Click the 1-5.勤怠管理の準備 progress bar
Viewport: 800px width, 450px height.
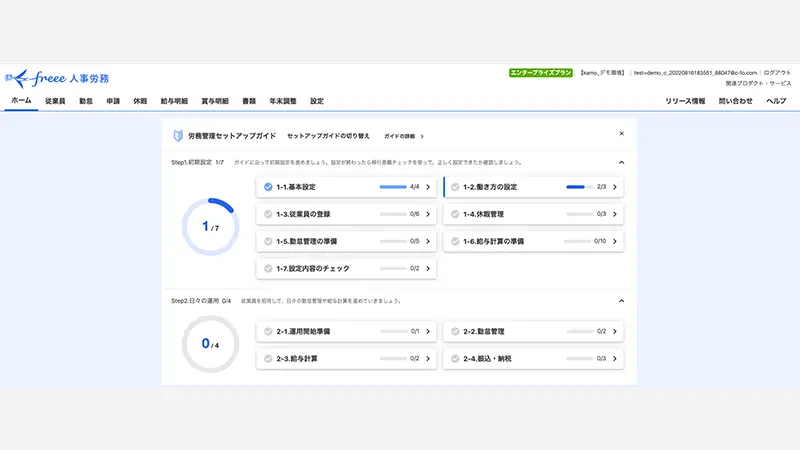(393, 241)
